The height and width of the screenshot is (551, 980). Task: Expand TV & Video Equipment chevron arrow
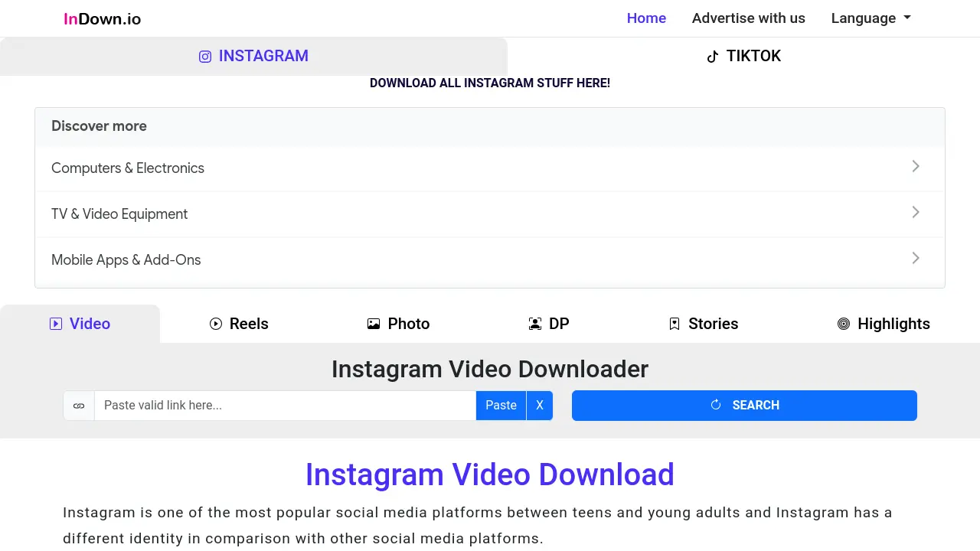pos(916,212)
